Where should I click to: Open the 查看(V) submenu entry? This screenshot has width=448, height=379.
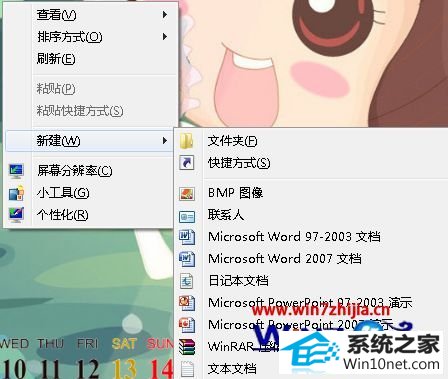click(90, 15)
